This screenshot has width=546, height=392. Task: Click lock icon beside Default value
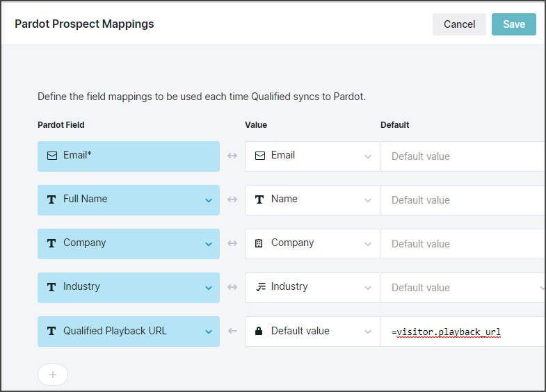pos(259,331)
